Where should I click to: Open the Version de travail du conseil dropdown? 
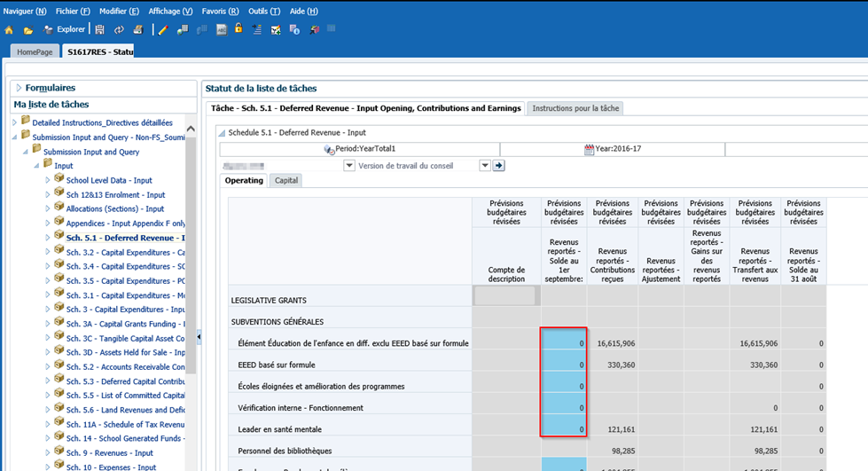[485, 165]
